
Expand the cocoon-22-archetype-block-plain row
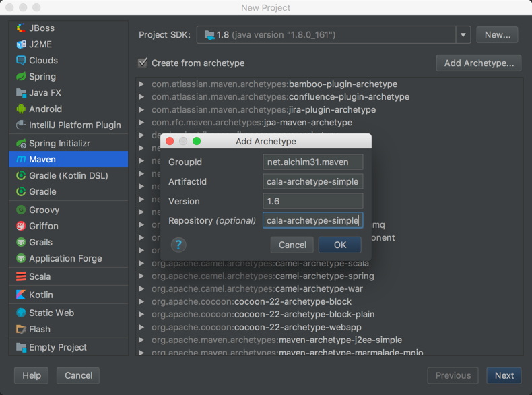141,315
